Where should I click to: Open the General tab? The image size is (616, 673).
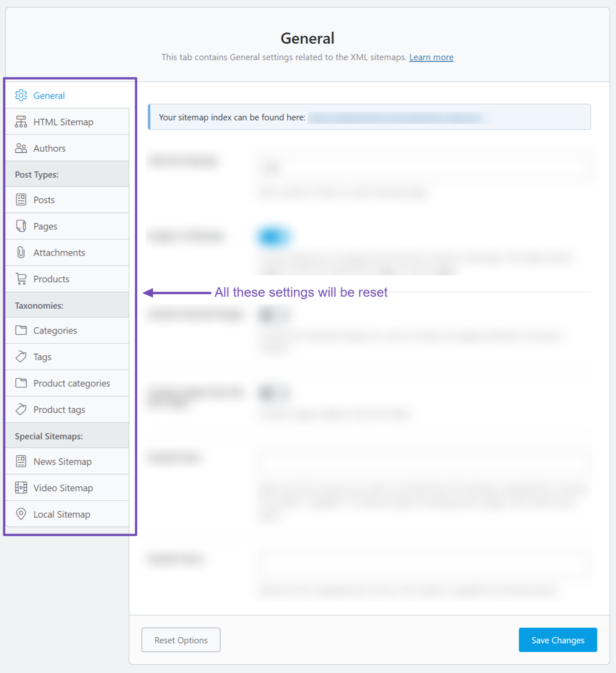67,95
